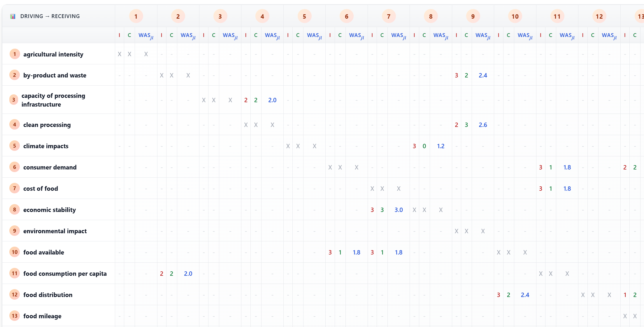Click the 1.2 WAS value in climate impacts row
The image size is (644, 327).
(441, 146)
